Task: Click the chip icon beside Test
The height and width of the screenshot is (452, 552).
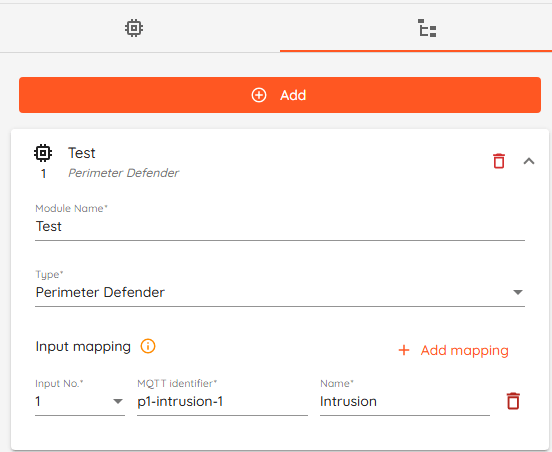Action: 43,153
